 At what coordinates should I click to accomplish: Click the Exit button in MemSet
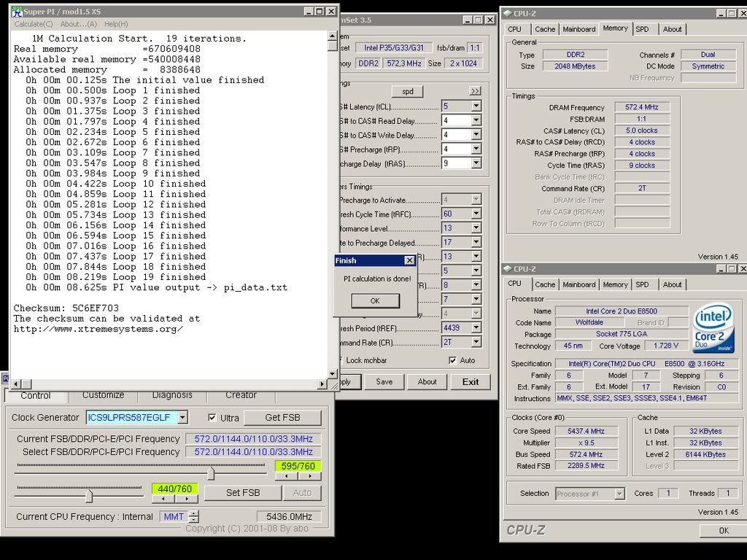pos(471,381)
